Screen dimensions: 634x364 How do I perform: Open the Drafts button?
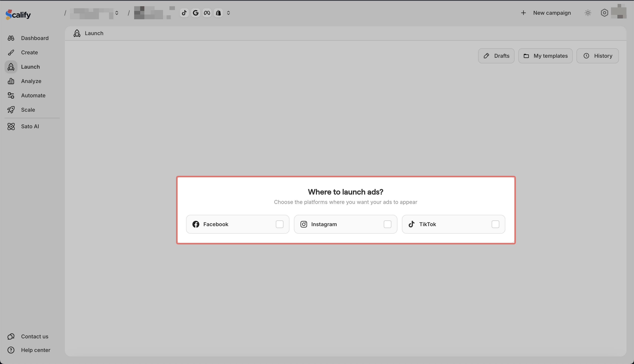point(496,56)
